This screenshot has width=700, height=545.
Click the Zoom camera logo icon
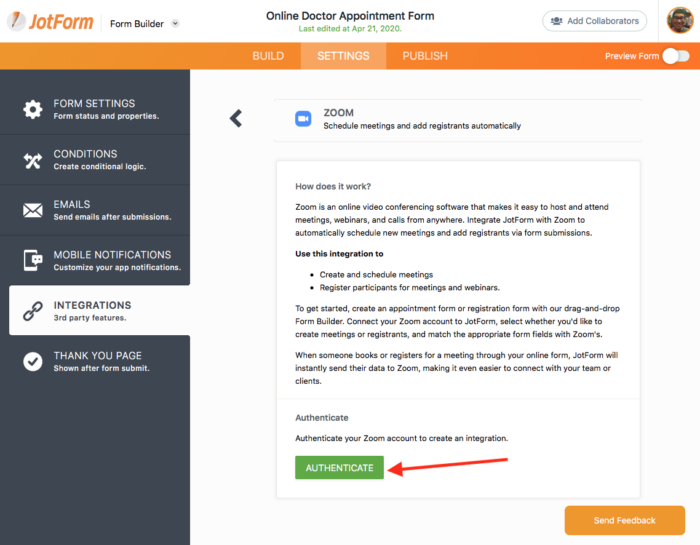tap(303, 119)
